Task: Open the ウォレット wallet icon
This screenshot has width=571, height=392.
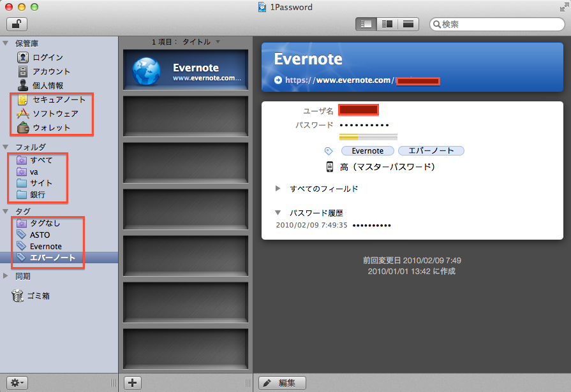Action: (22, 127)
